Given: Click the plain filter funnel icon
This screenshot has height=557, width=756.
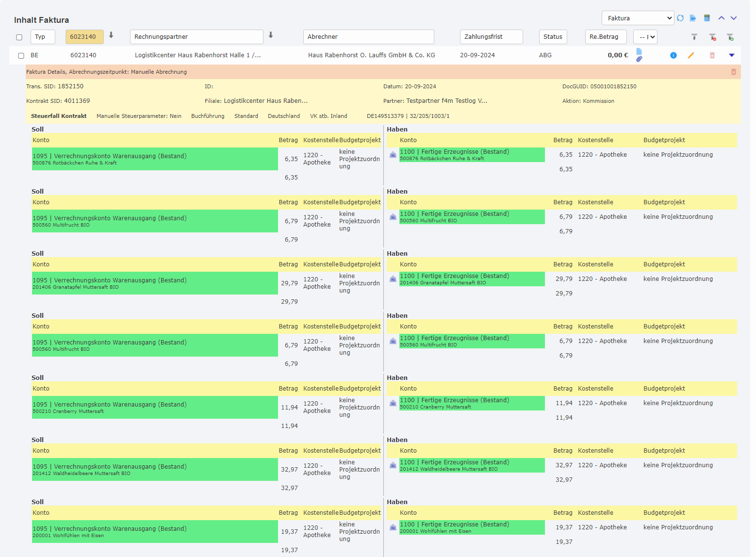Looking at the screenshot, I should (694, 37).
